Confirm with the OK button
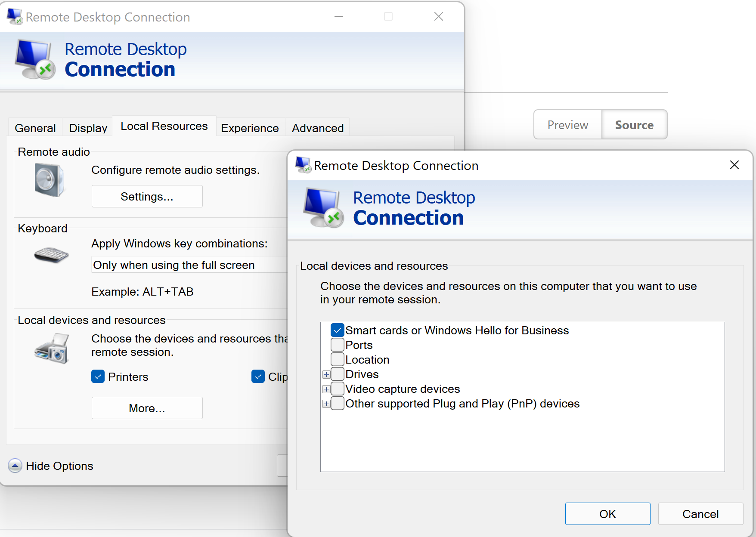The image size is (756, 537). [607, 514]
